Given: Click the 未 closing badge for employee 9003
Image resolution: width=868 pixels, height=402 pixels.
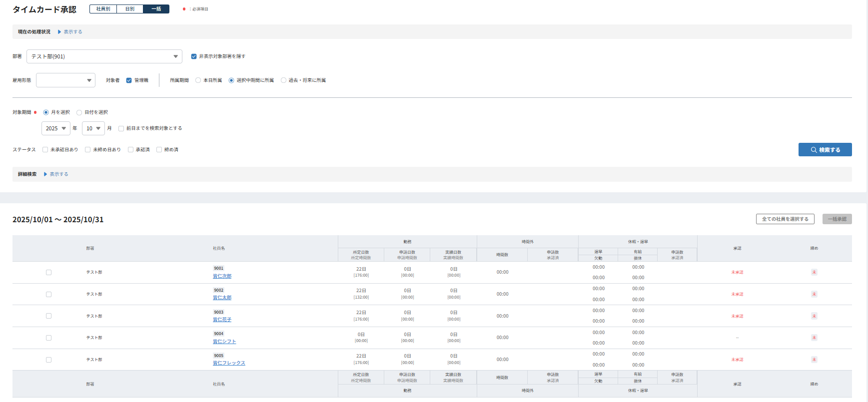Looking at the screenshot, I should pyautogui.click(x=814, y=316).
